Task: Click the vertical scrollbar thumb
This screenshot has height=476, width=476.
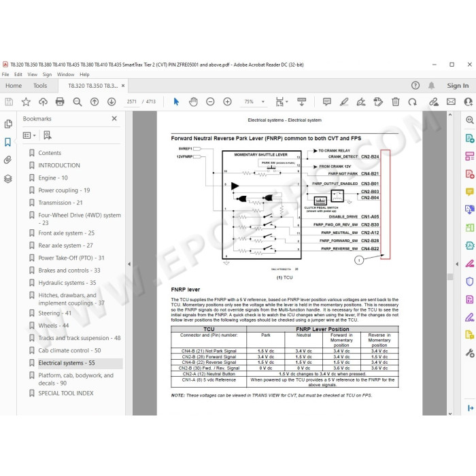Action: click(x=450, y=277)
